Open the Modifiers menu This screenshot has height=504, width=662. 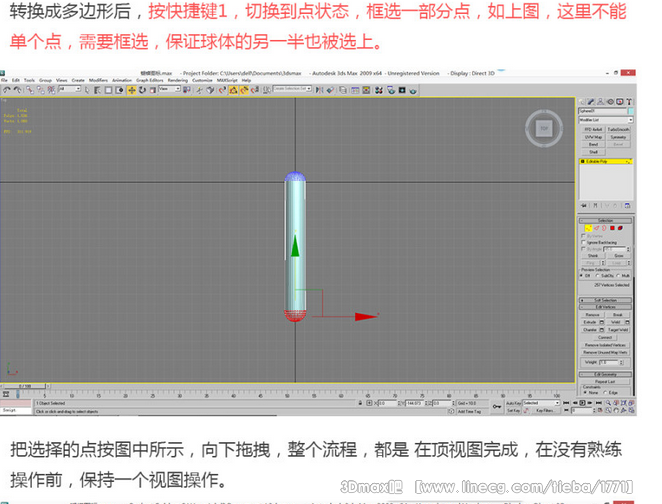(x=98, y=80)
